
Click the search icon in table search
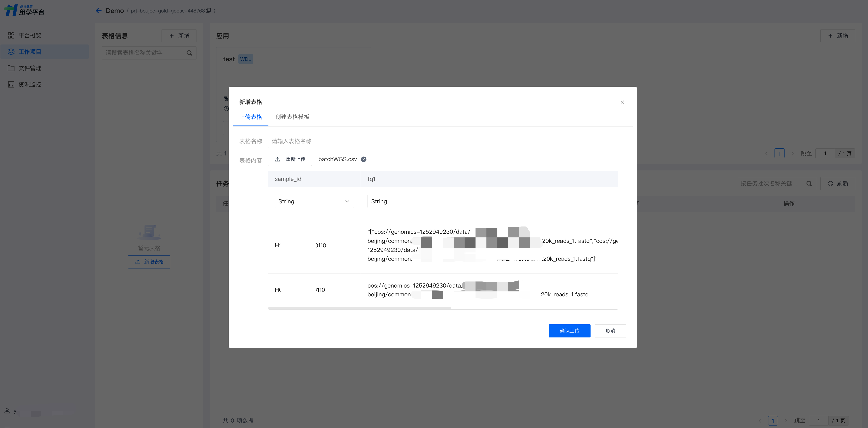(x=189, y=53)
